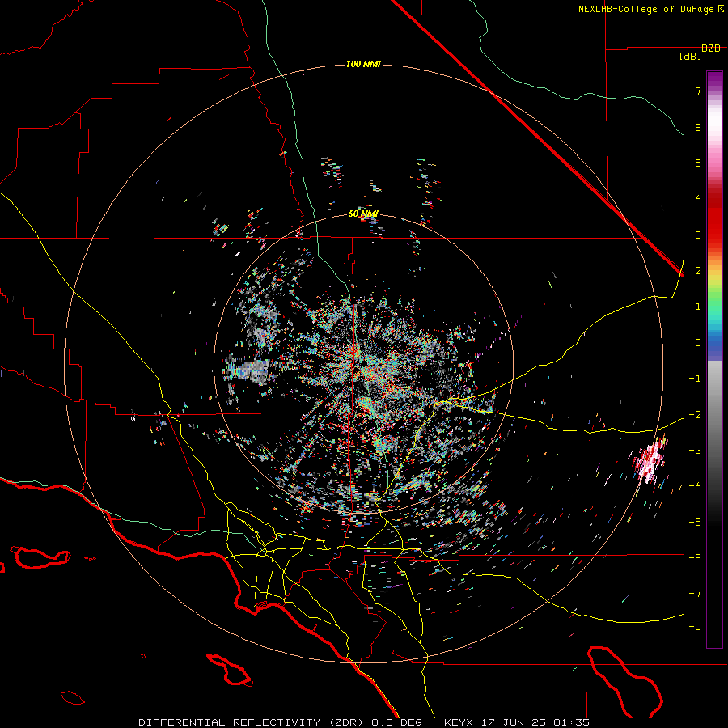Select the 2 value on the color scale
Screen dimensions: 728x728
[x=697, y=271]
